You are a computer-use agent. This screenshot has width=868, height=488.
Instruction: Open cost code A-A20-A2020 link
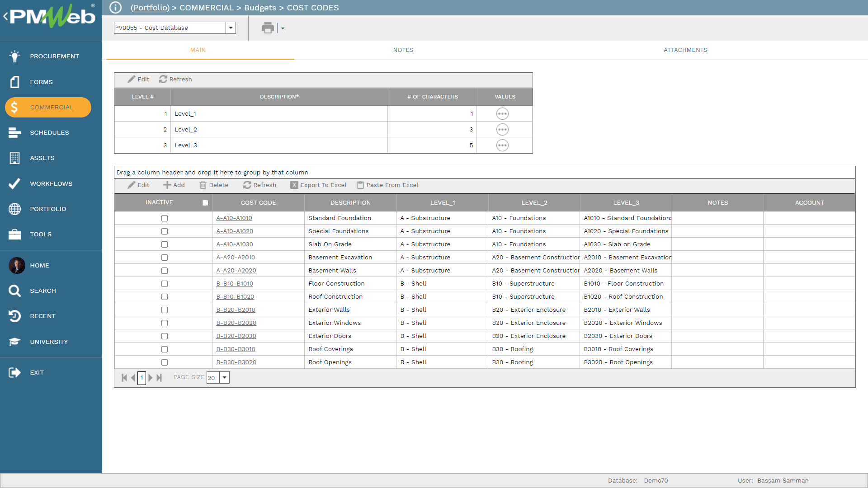click(236, 270)
